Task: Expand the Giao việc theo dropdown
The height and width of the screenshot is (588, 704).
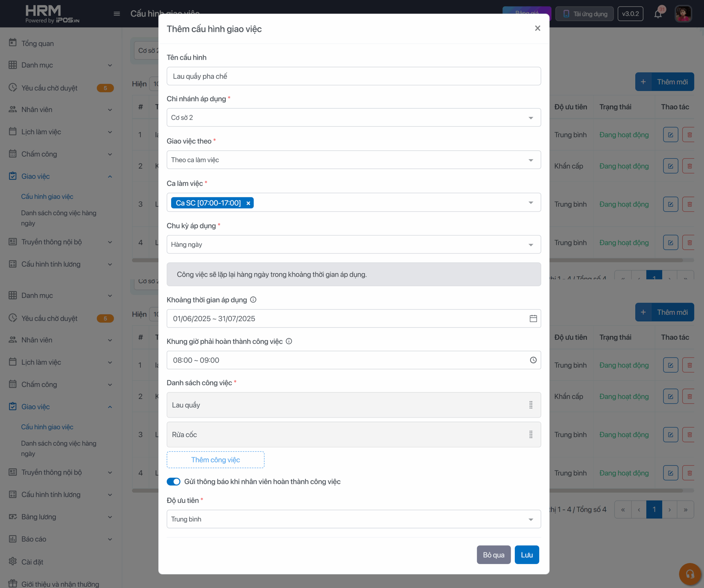Action: [353, 160]
